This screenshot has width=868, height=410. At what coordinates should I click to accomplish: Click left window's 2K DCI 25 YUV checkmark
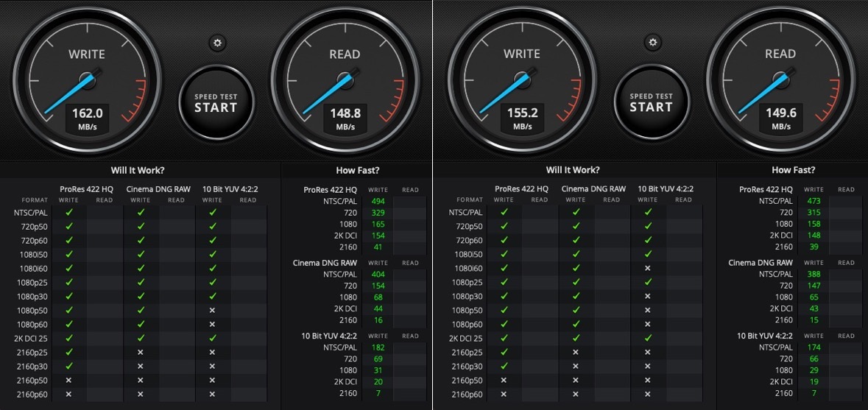tap(212, 338)
